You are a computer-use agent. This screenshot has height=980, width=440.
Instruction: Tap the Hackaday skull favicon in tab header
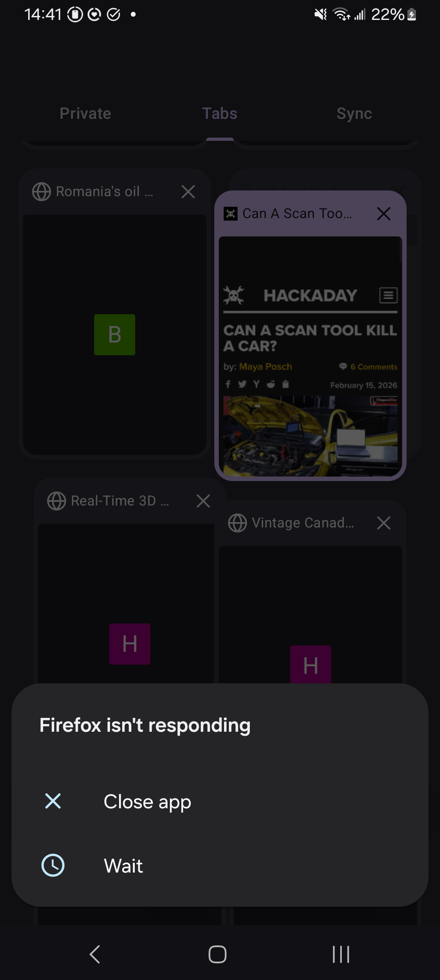point(231,213)
